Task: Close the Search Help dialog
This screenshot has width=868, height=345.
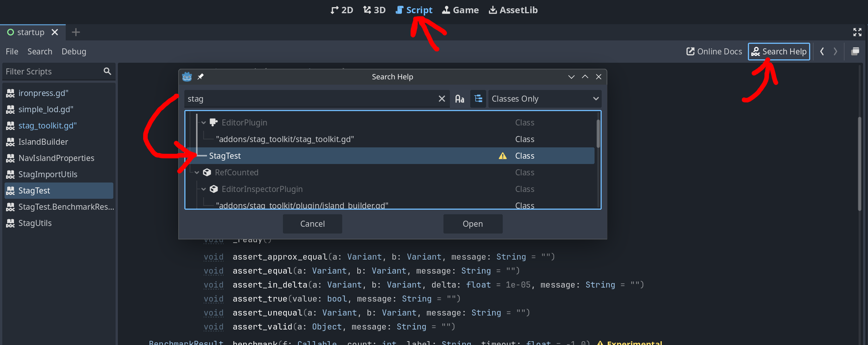Action: pyautogui.click(x=599, y=77)
